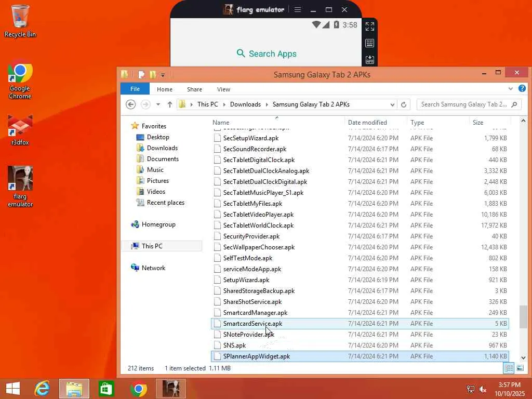
Task: Select serviceModeApp.apk file
Action: tap(252, 269)
